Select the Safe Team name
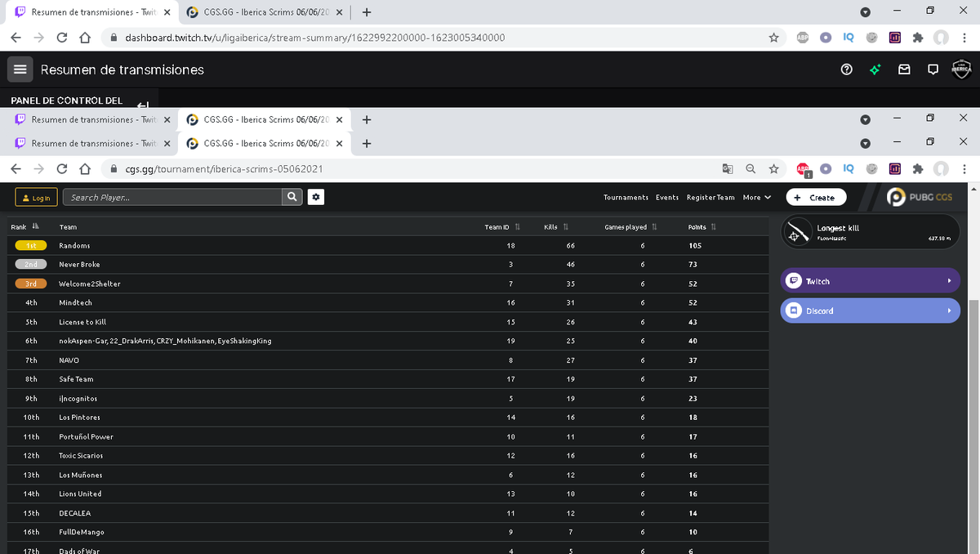980x554 pixels. point(76,379)
